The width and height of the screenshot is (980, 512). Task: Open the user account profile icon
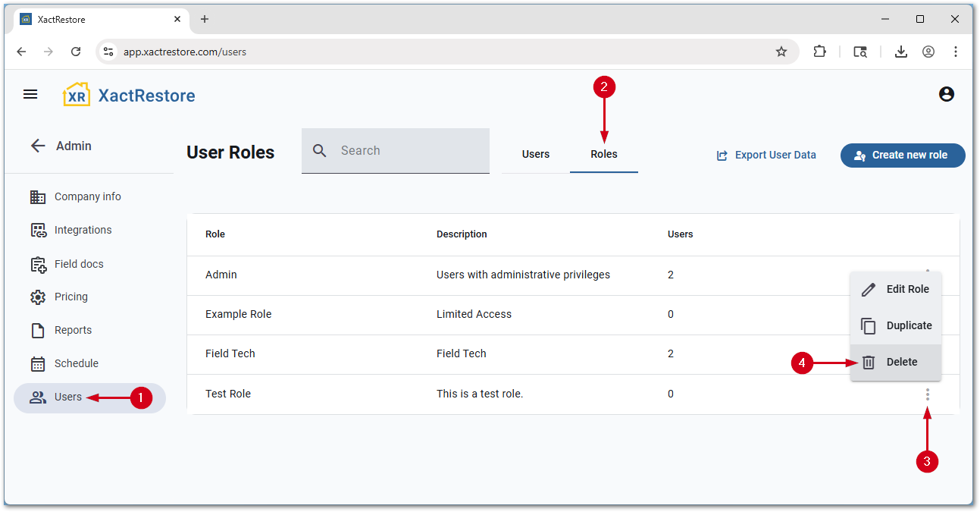(x=946, y=94)
